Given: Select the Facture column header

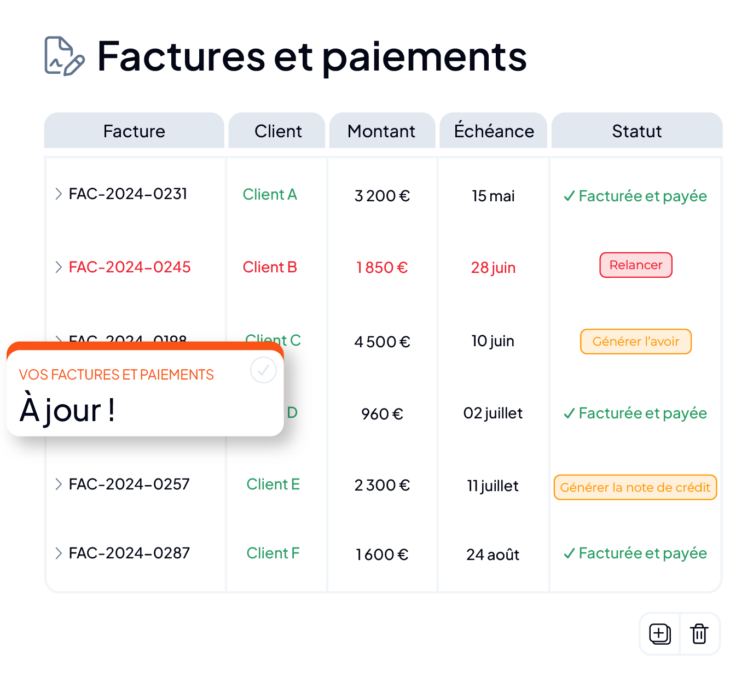Looking at the screenshot, I should coord(134,131).
